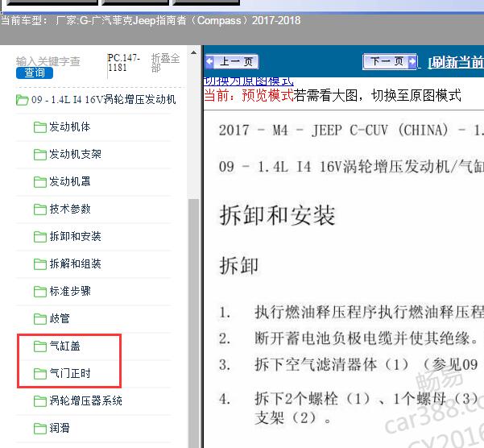
Task: Click the right arrow icon on 下一页
Action: coord(412,61)
